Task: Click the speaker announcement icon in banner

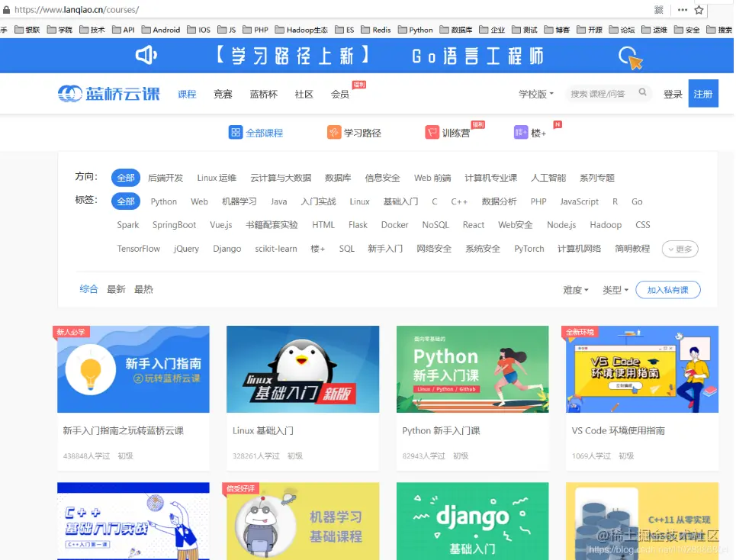Action: click(146, 56)
